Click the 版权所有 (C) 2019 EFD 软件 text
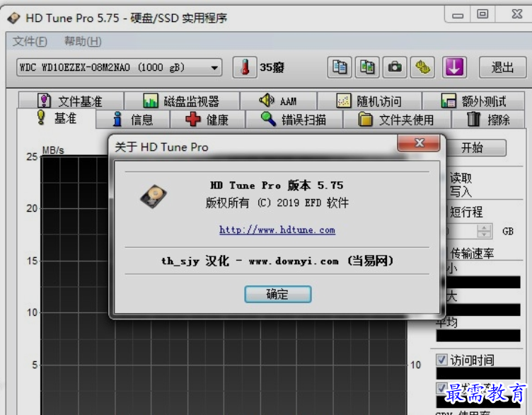The image size is (532, 415). pos(277,203)
